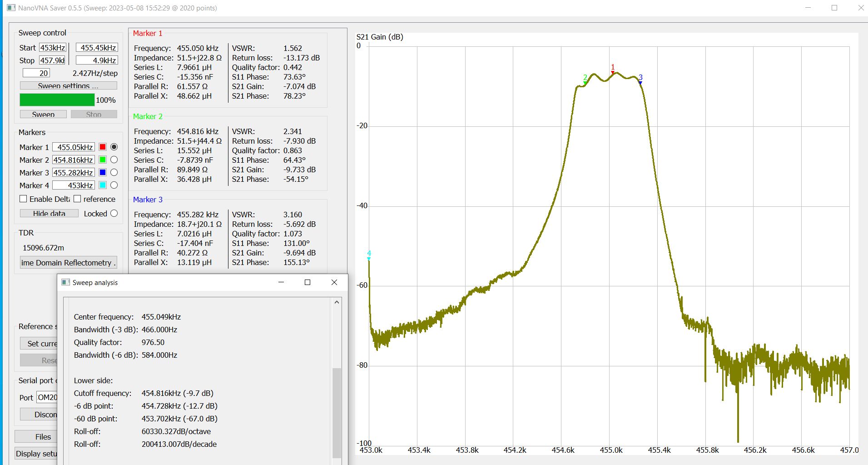Start a sweep with Sweep button

[43, 114]
